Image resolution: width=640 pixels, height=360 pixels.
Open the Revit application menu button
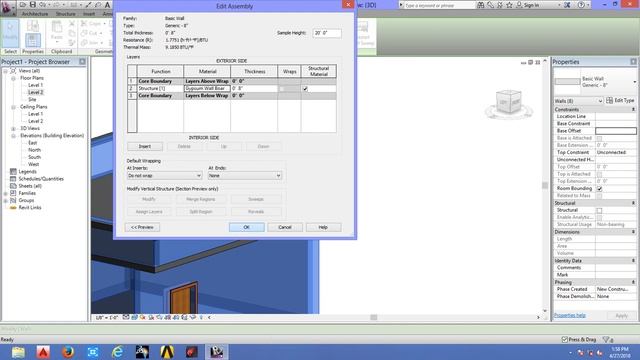[7, 7]
